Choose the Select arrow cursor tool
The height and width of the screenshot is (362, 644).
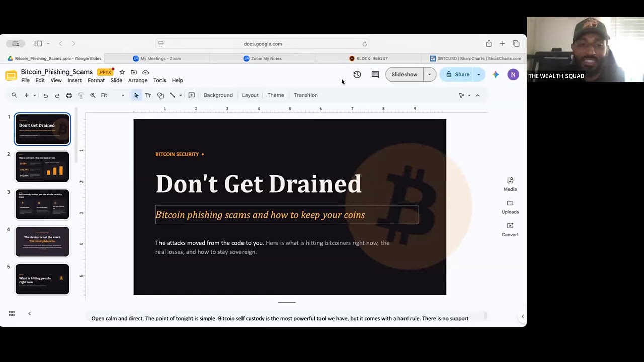point(136,95)
